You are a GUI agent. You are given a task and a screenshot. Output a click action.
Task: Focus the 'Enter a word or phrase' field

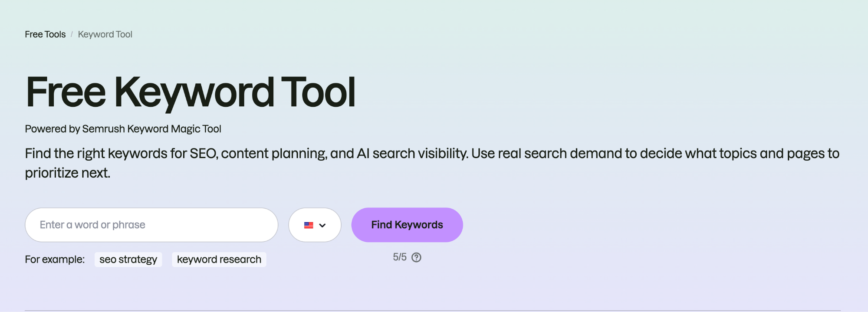coord(151,225)
